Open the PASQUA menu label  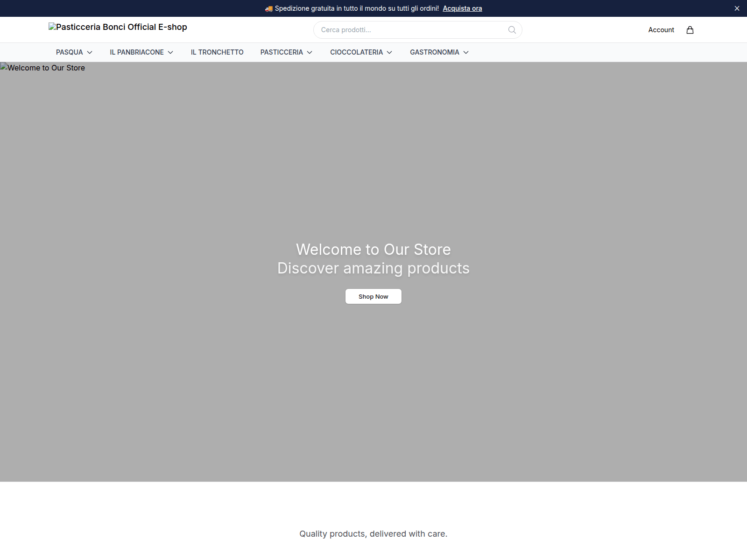click(x=70, y=52)
